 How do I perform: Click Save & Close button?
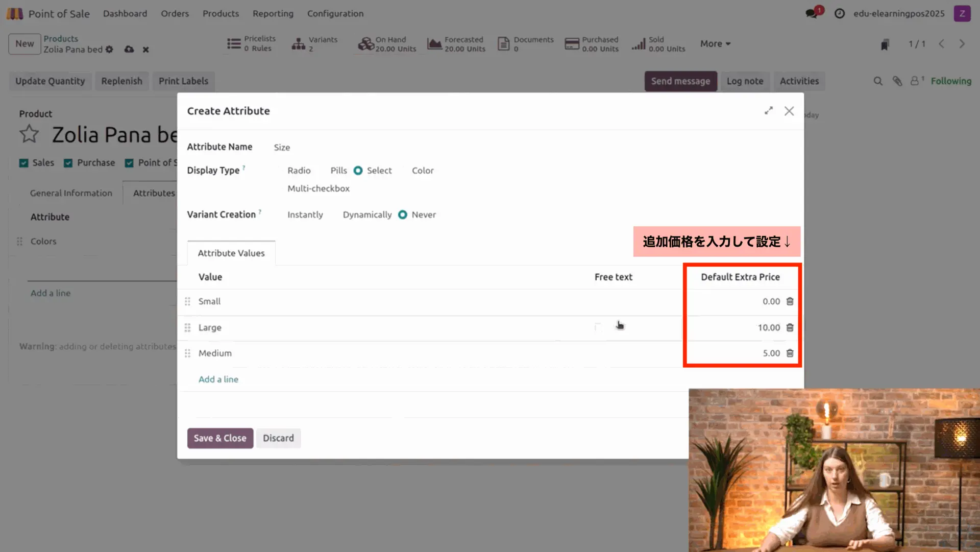(220, 438)
